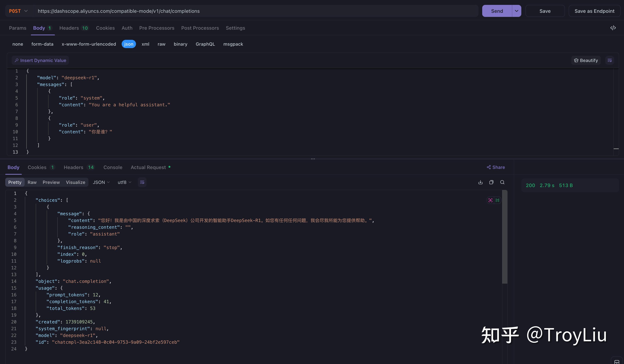Screen dimensions: 624x364
Task: Copy the response to clipboard
Action: coord(491,182)
